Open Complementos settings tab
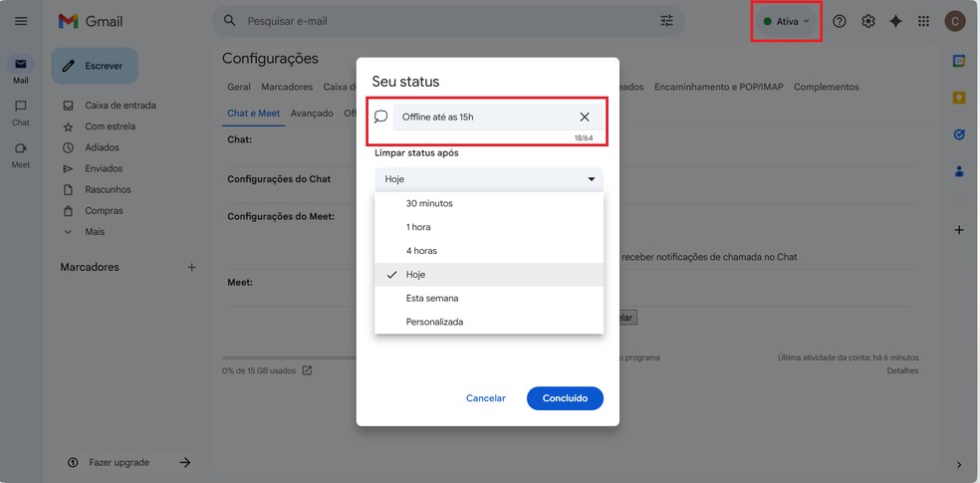Viewport: 980px width, 483px height. tap(827, 87)
